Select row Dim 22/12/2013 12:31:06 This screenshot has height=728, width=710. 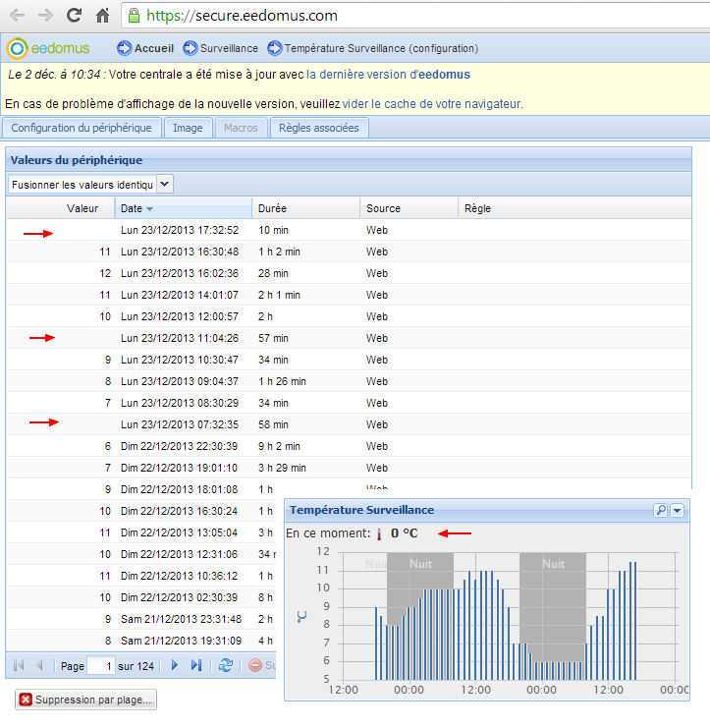(x=141, y=554)
